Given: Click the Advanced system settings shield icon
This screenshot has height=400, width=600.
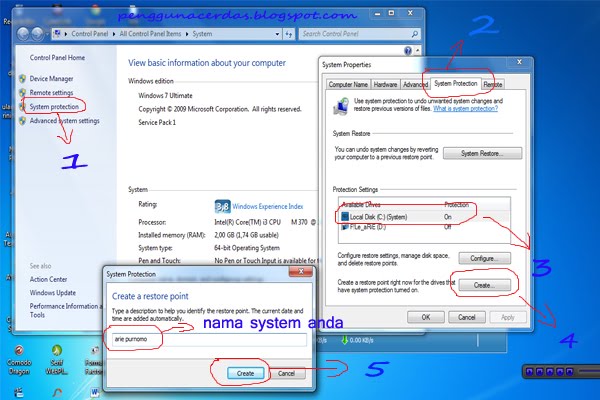Looking at the screenshot, I should (x=23, y=121).
